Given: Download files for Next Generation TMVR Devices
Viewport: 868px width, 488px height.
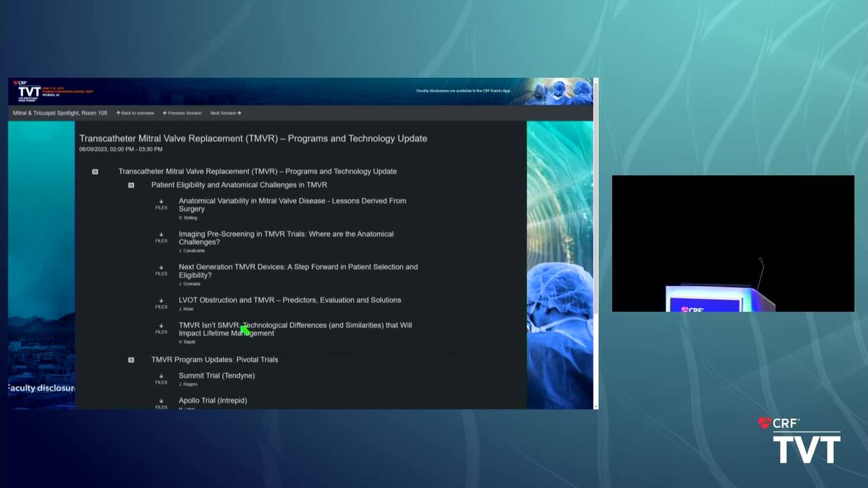Looking at the screenshot, I should tap(161, 270).
